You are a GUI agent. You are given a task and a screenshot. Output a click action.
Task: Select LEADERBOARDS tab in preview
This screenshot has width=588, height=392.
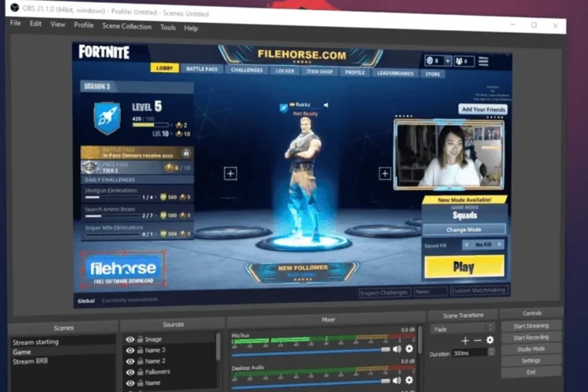click(x=395, y=73)
